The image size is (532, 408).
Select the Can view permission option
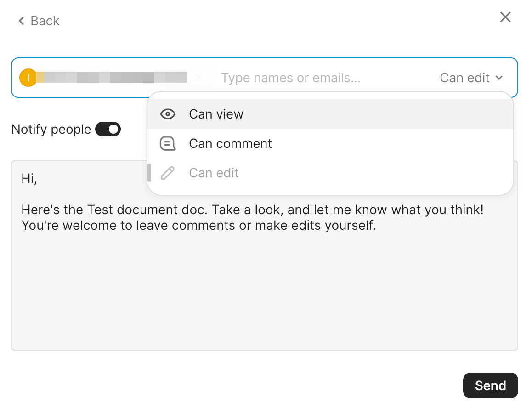click(330, 114)
